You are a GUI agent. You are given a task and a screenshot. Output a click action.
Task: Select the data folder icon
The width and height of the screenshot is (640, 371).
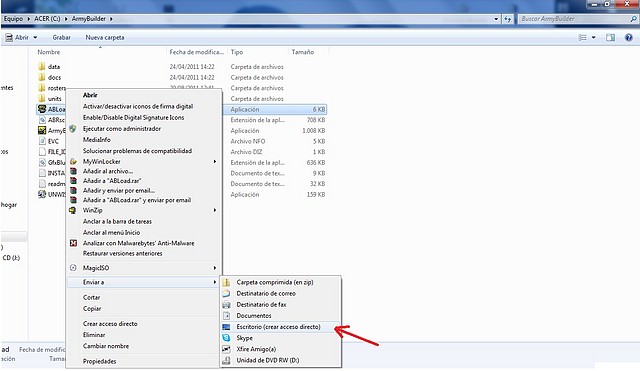coord(41,67)
